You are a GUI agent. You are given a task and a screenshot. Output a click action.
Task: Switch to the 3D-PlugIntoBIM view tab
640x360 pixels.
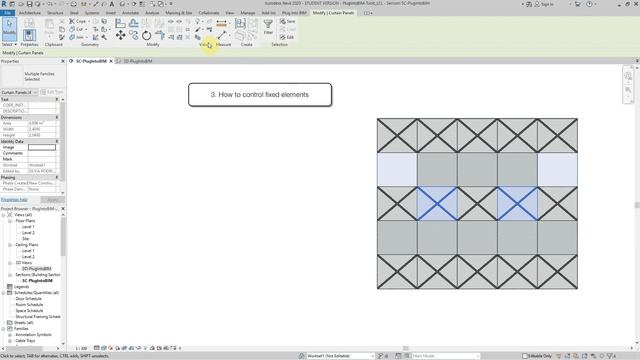click(137, 61)
